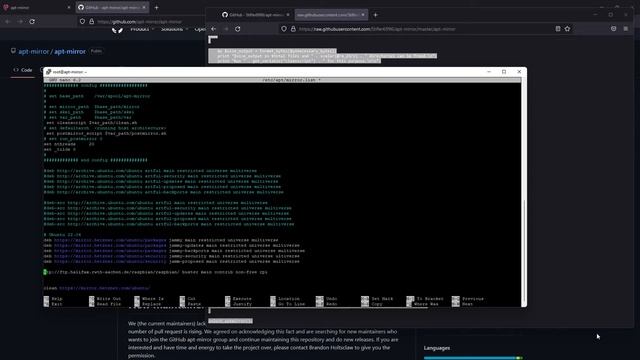This screenshot has width=640, height=360.
Task: Click the 'Languages' heading on the GitHub sidebar
Action: (x=437, y=348)
